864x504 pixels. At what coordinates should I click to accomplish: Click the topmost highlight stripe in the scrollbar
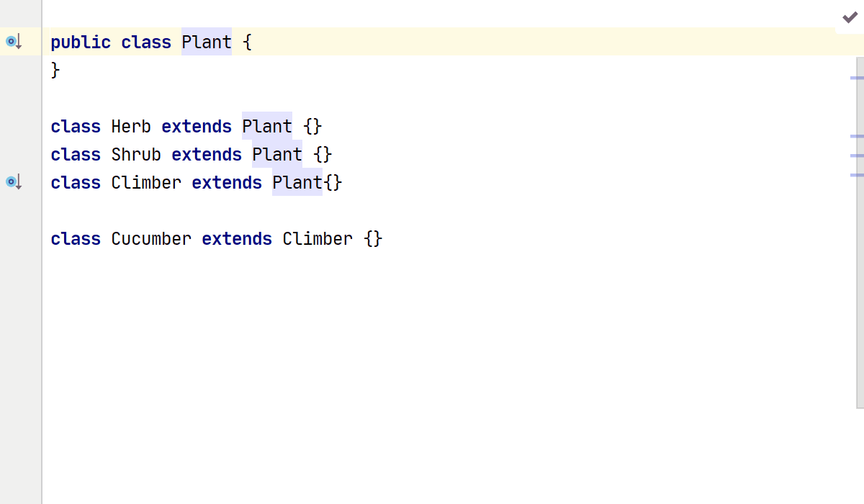pyautogui.click(x=857, y=77)
